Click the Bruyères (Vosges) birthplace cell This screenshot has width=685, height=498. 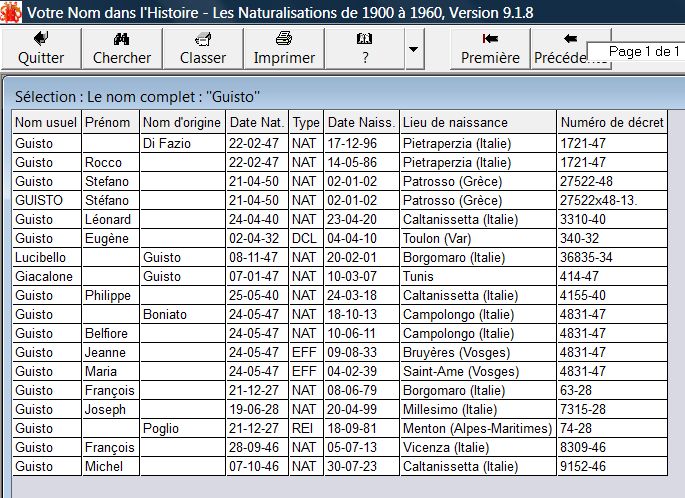click(x=478, y=353)
